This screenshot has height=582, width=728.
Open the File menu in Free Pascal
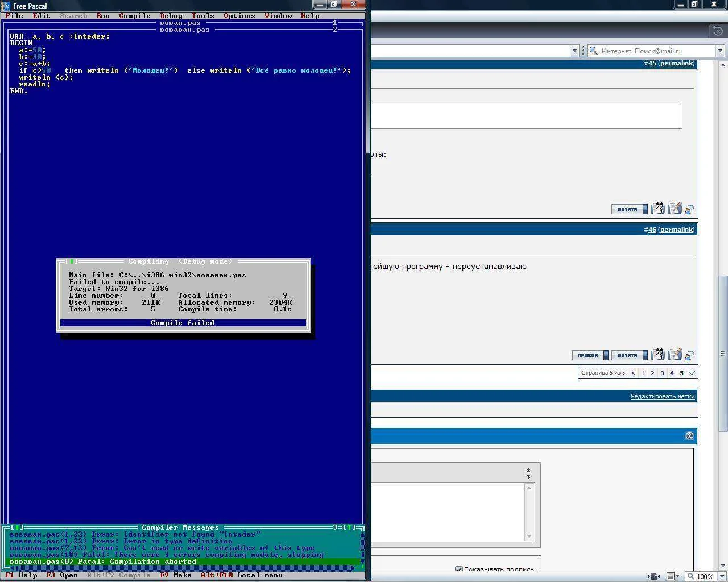14,16
